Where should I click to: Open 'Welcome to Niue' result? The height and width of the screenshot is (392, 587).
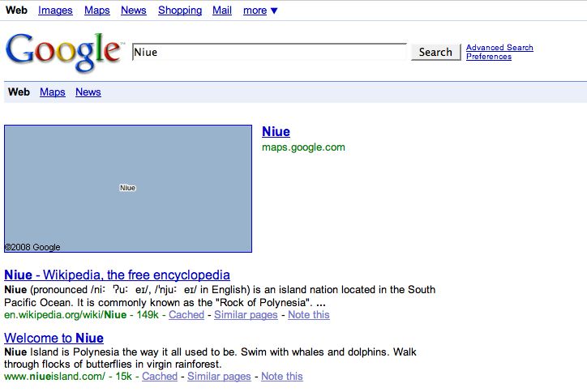tap(54, 339)
